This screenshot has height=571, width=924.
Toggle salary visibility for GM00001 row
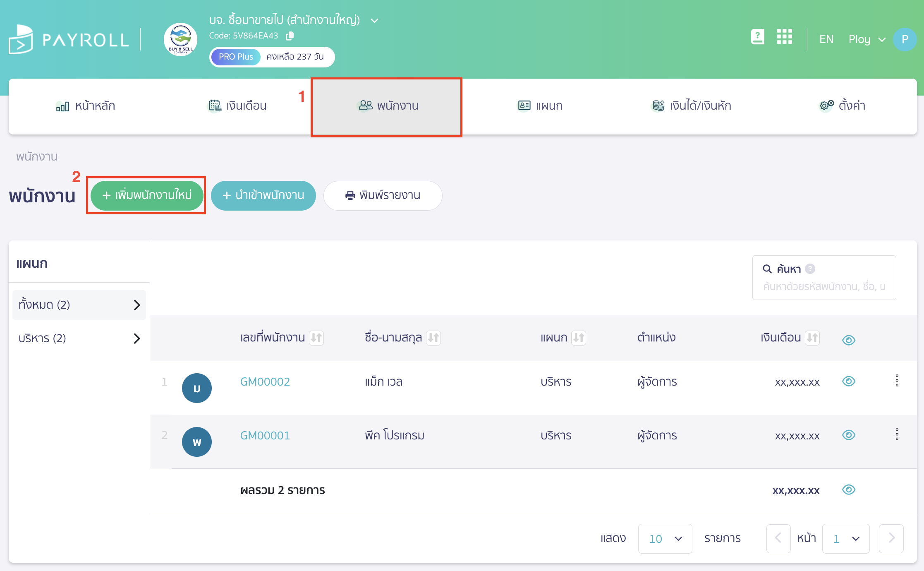[x=848, y=435]
